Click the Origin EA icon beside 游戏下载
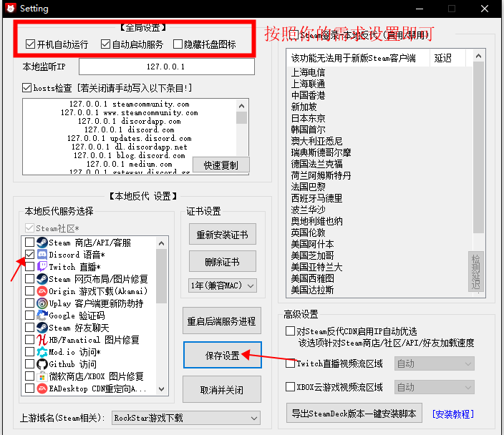 42,291
